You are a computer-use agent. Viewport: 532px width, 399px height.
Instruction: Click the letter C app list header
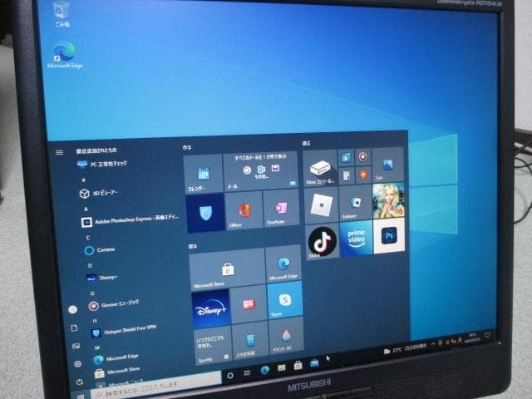(x=88, y=238)
